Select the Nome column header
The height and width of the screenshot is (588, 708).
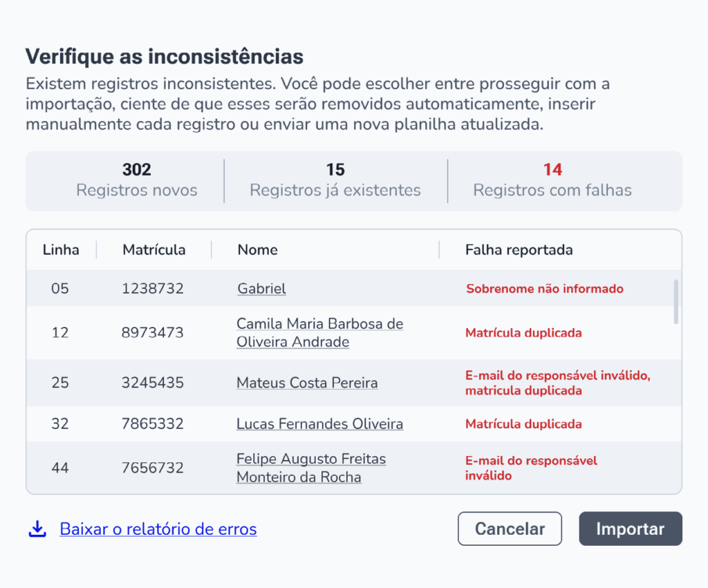pos(257,249)
